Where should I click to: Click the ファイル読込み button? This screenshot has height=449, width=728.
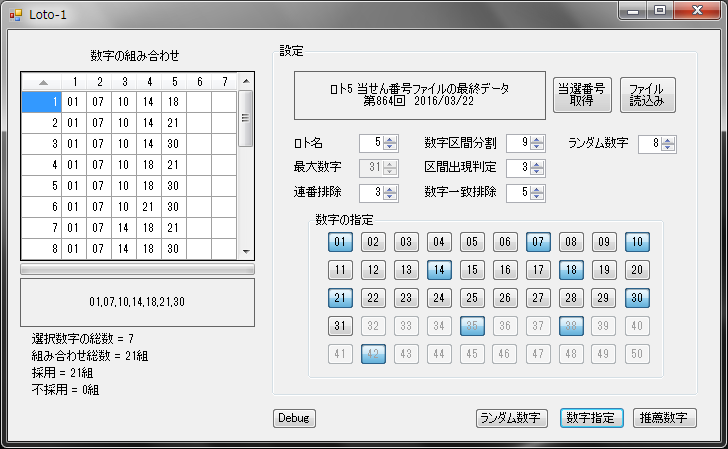point(647,95)
